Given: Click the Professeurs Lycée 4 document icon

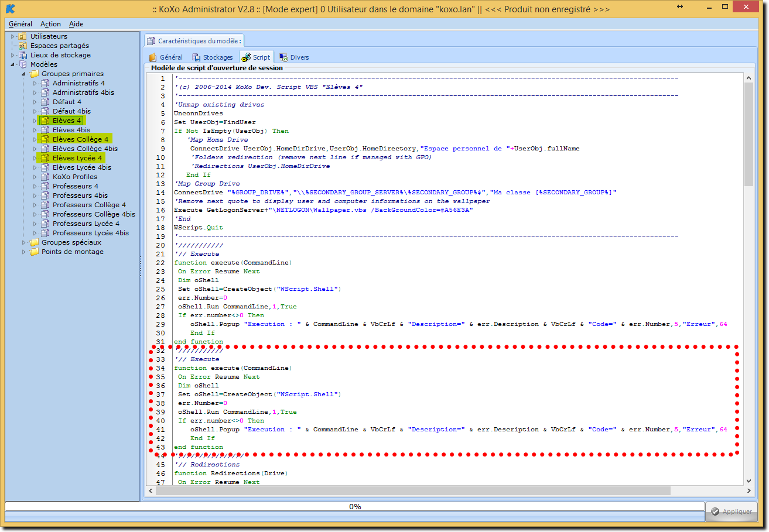Looking at the screenshot, I should click(45, 224).
